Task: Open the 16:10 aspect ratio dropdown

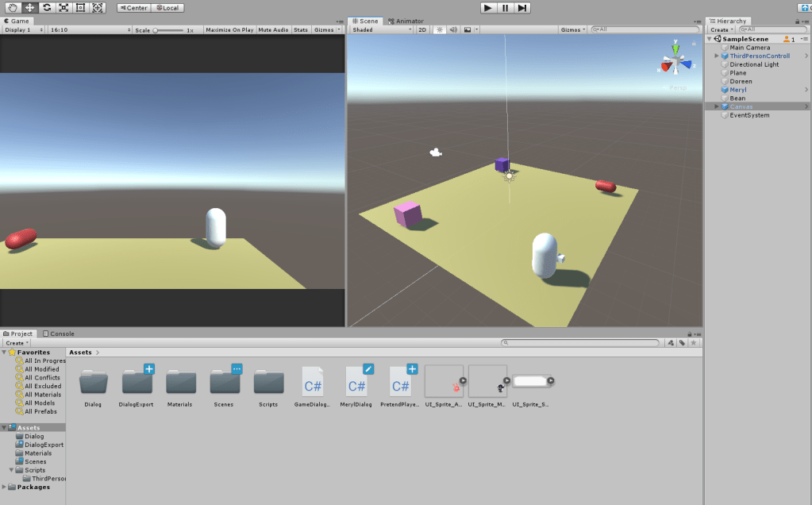Action: click(x=89, y=29)
